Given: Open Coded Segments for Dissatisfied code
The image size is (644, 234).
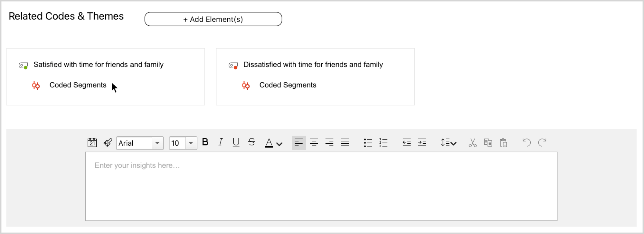Looking at the screenshot, I should click(288, 85).
